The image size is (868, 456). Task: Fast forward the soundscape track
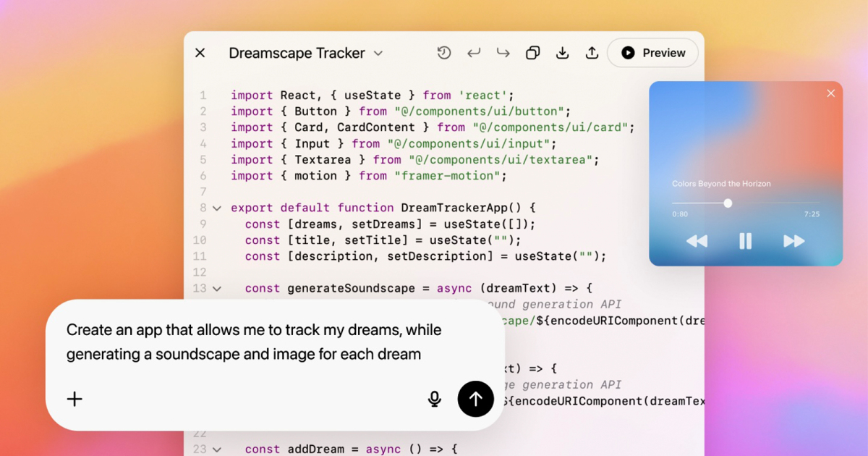pos(793,241)
